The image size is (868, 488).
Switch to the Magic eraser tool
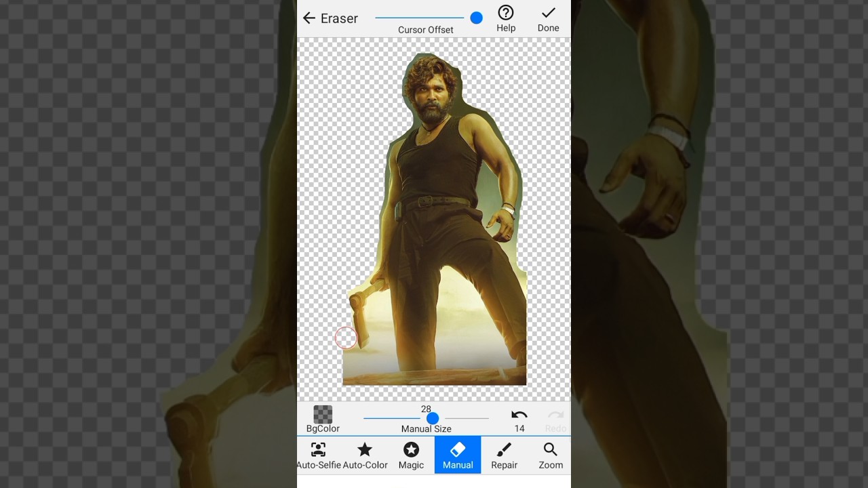pos(411,455)
